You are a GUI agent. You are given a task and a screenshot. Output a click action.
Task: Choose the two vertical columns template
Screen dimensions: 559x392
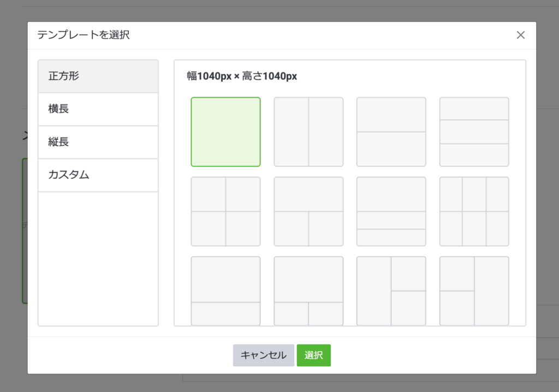point(308,132)
